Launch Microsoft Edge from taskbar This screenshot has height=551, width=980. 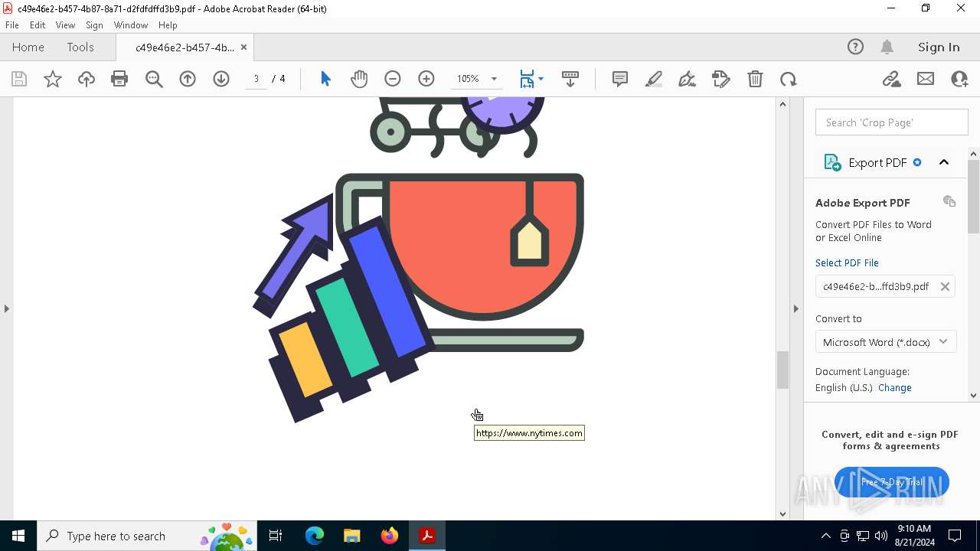[x=315, y=536]
